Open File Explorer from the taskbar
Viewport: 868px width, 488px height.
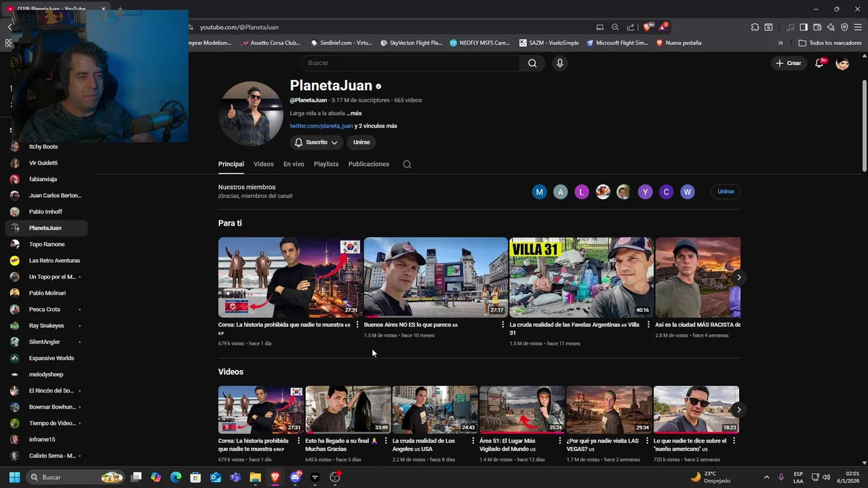point(255,477)
